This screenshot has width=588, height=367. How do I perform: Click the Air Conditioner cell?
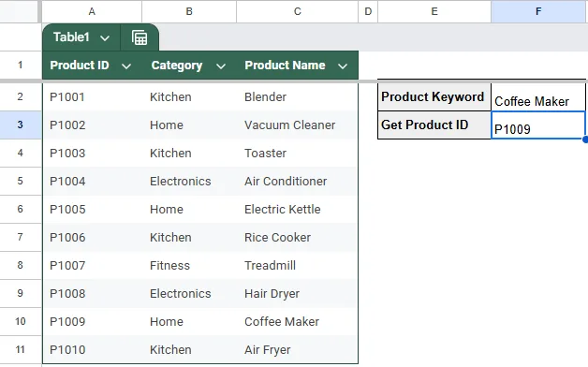(x=298, y=181)
